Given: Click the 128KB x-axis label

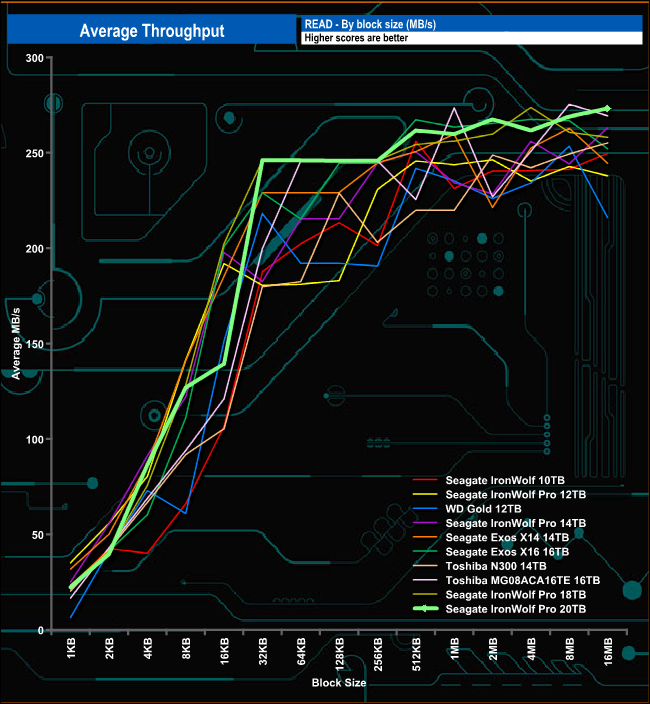Looking at the screenshot, I should pyautogui.click(x=339, y=654).
